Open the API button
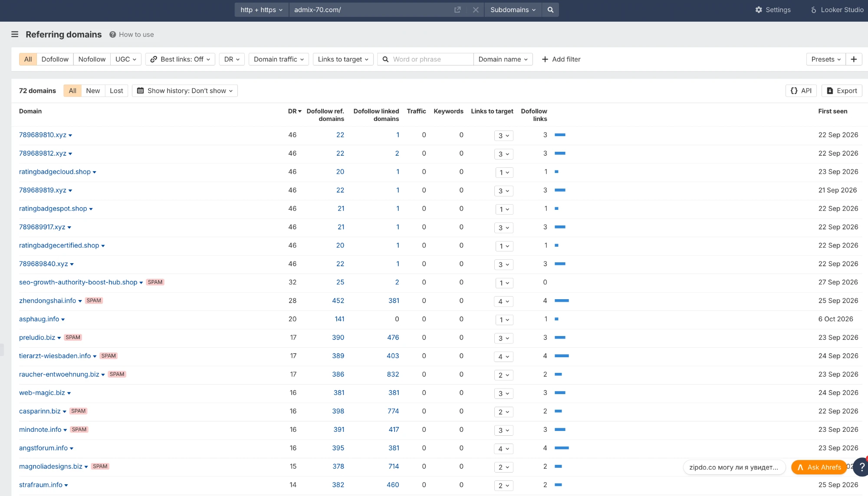The height and width of the screenshot is (496, 868). click(801, 91)
